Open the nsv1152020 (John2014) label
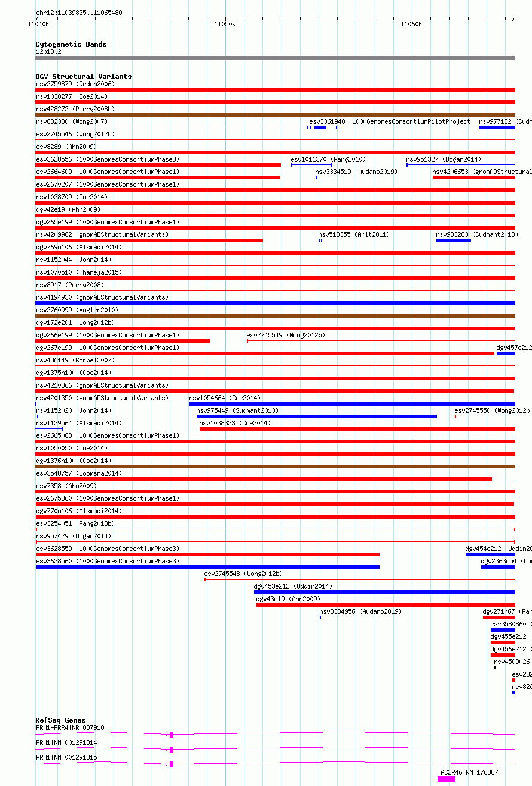The height and width of the screenshot is (786, 532). click(74, 410)
